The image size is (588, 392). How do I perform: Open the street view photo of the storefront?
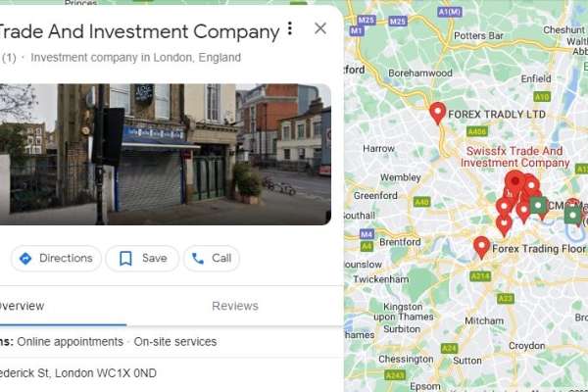coord(165,154)
